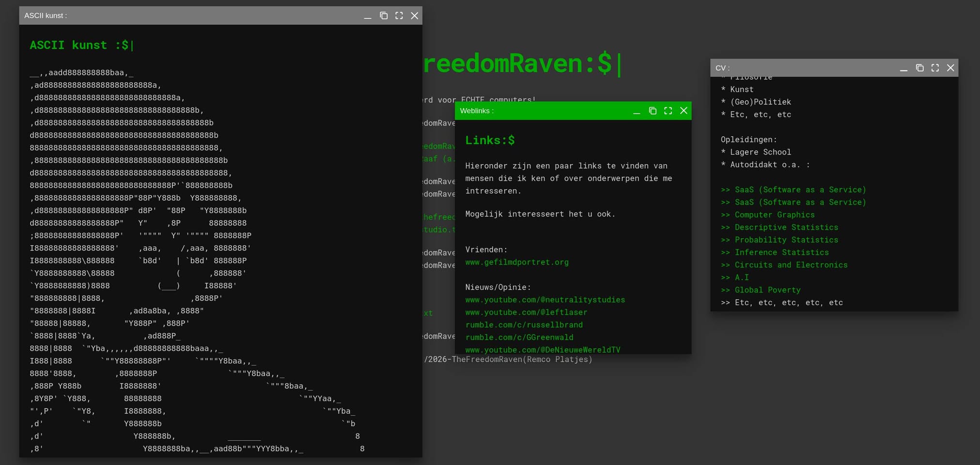This screenshot has height=465, width=980.
Task: Click the 'Nieuws/Opinie:' label
Action: click(x=498, y=287)
